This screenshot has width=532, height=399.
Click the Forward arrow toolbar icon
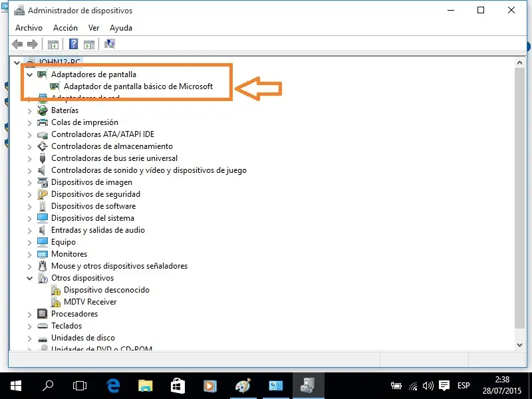tap(32, 44)
